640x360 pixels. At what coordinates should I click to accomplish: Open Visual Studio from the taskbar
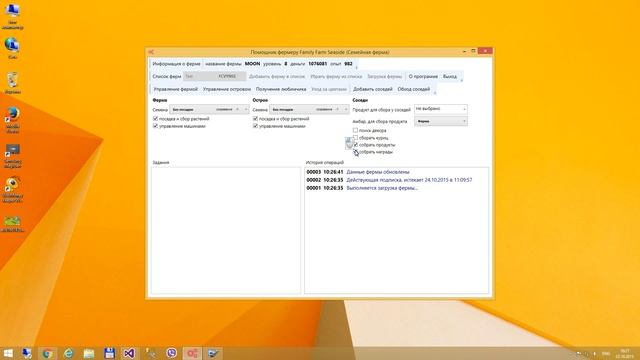click(129, 353)
